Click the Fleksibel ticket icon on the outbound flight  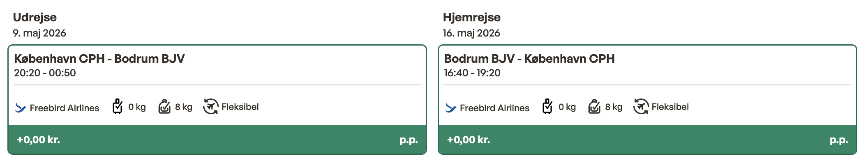(210, 107)
